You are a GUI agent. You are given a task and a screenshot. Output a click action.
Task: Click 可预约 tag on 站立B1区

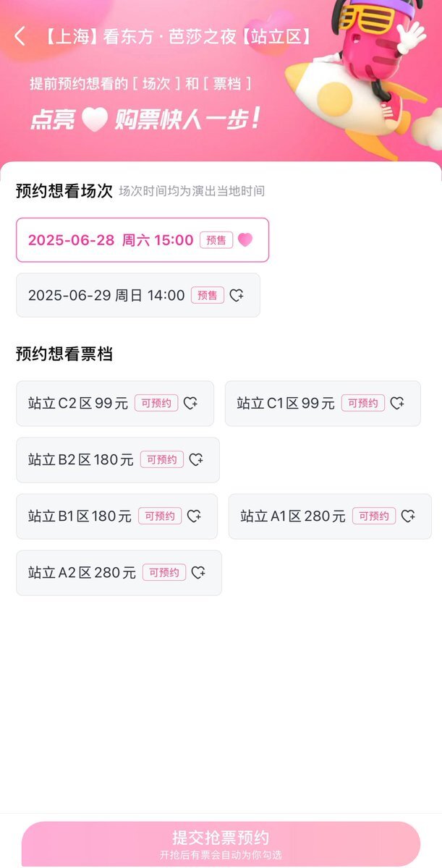tap(160, 516)
